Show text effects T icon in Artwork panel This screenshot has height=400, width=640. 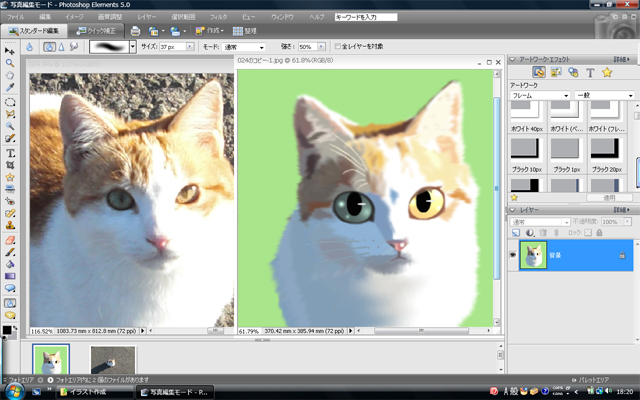point(590,73)
